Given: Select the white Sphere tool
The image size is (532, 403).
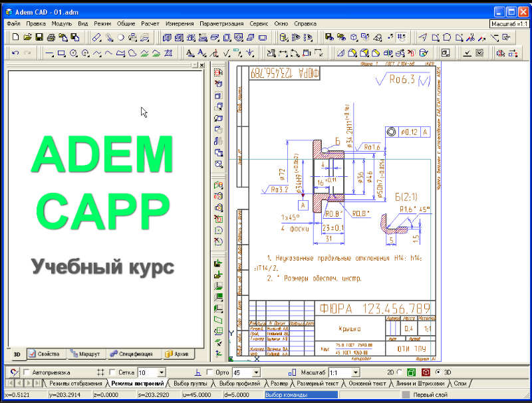Looking at the screenshot, I should (x=121, y=37).
